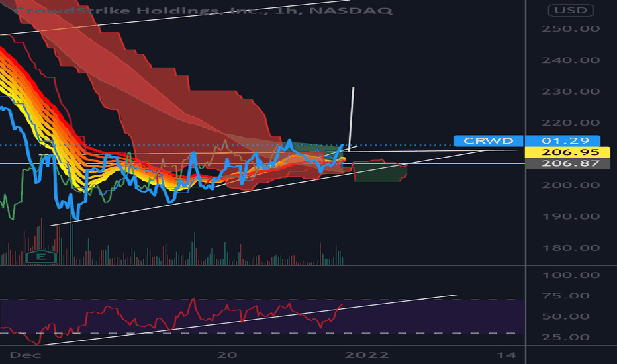Viewport: 617px width, 364px height.
Task: Click the CRWD symbol price label
Action: point(489,140)
